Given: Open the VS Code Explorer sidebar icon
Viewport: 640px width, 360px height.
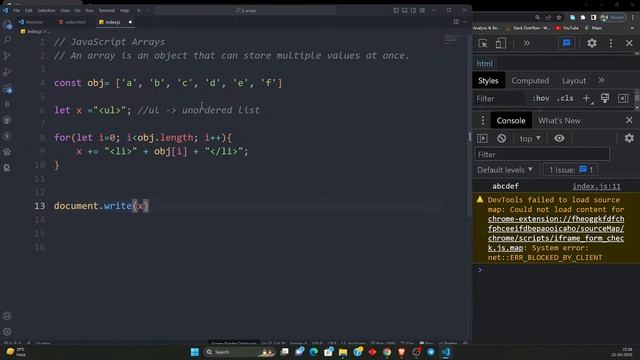Looking at the screenshot, I should click(7, 24).
